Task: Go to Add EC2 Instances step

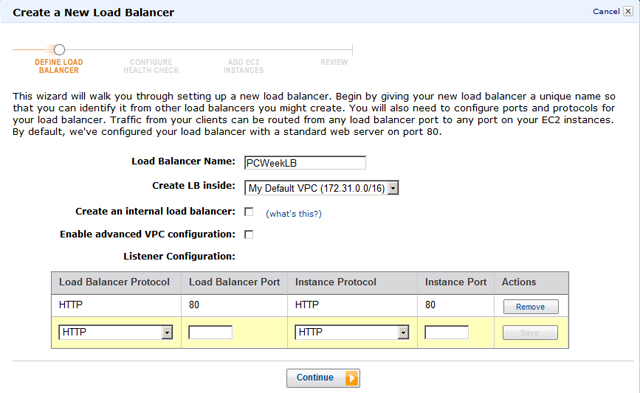Action: [x=243, y=66]
